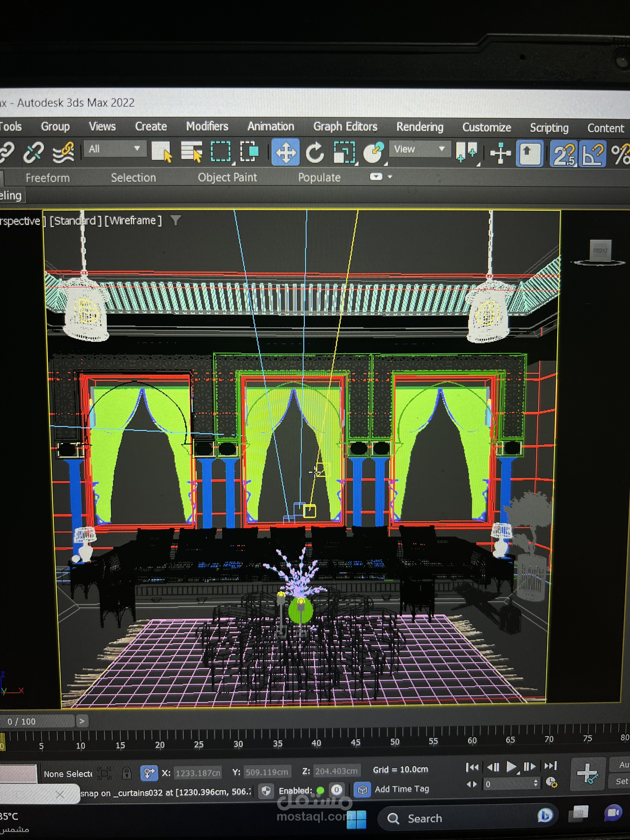This screenshot has height=840, width=630.
Task: Click the Add Time Tag label
Action: click(401, 789)
